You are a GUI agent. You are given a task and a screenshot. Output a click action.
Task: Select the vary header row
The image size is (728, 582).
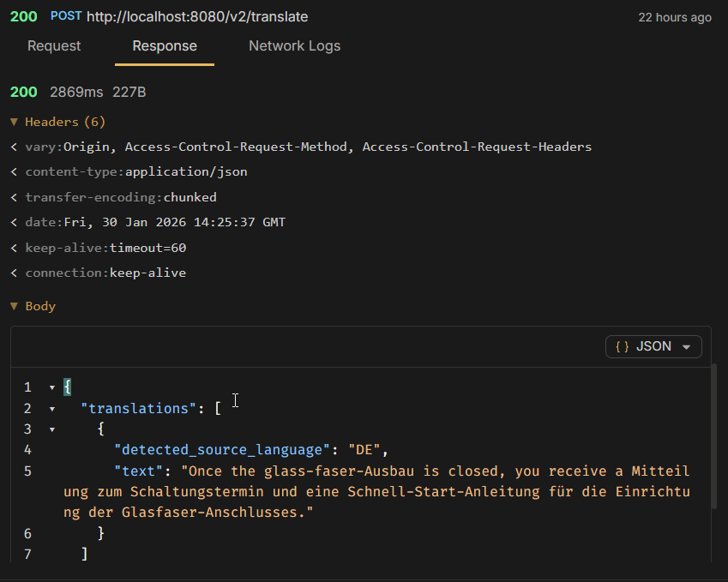coord(300,147)
